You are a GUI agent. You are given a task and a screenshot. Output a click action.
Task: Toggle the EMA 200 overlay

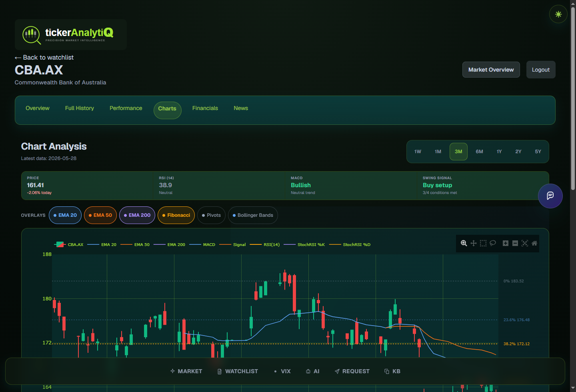[x=137, y=215]
